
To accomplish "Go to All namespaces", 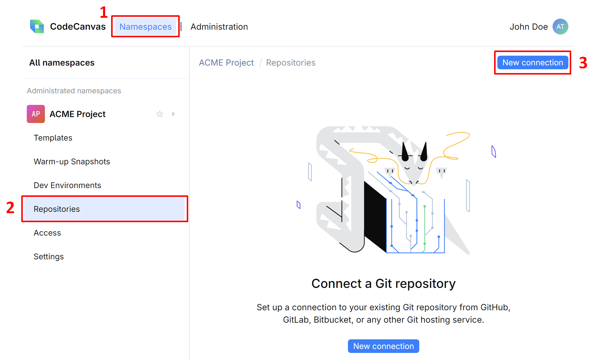I will click(x=62, y=63).
